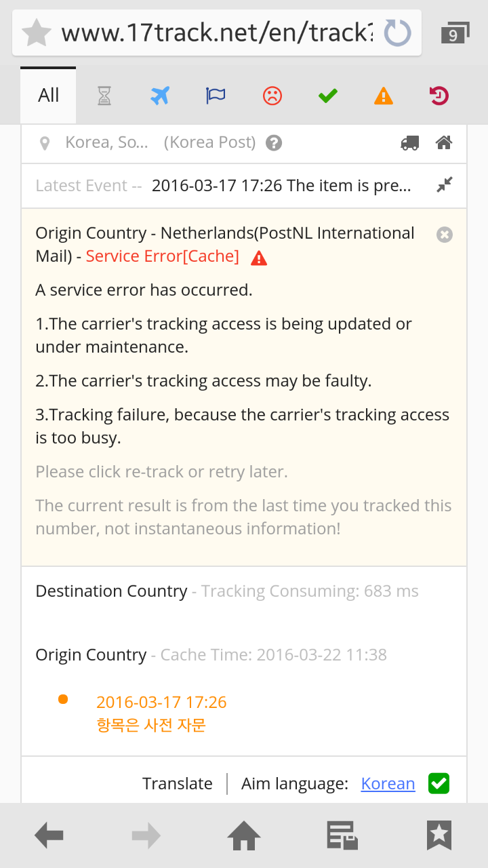This screenshot has width=488, height=868.
Task: Open browser tabs counter showing 9
Action: point(454,34)
